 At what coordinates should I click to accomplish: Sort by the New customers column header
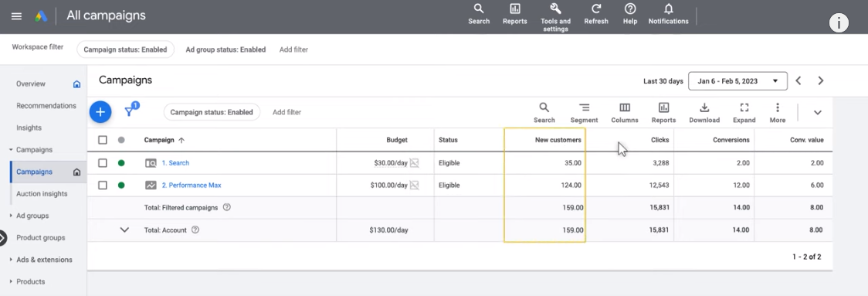558,140
